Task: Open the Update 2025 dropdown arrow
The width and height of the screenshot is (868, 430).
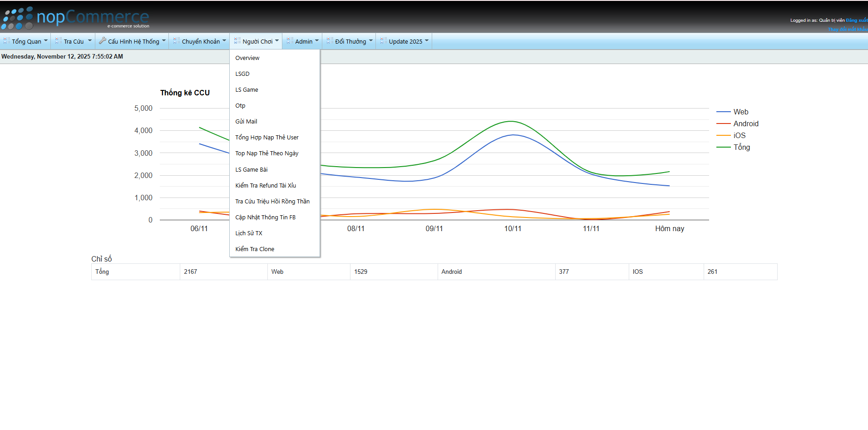Action: tap(427, 41)
